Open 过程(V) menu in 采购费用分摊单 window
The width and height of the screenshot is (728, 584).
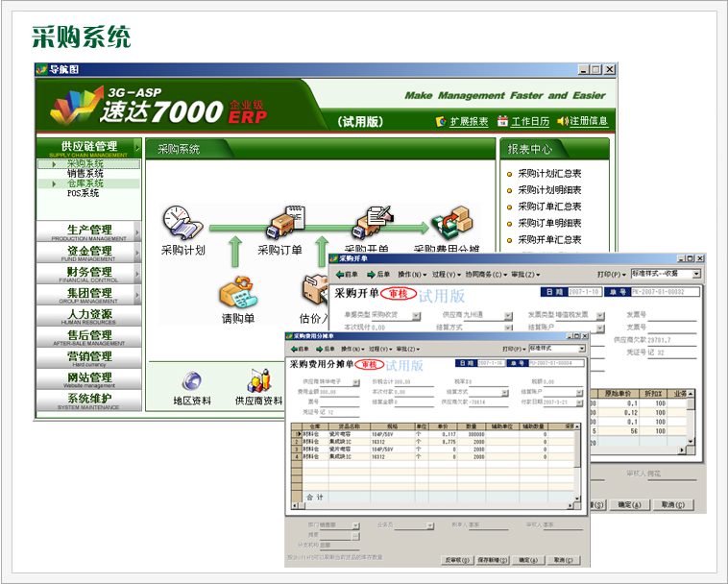[380, 349]
